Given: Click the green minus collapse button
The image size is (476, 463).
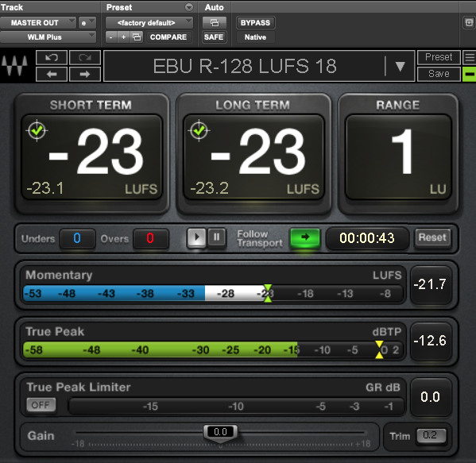Looking at the screenshot, I should 469,74.
